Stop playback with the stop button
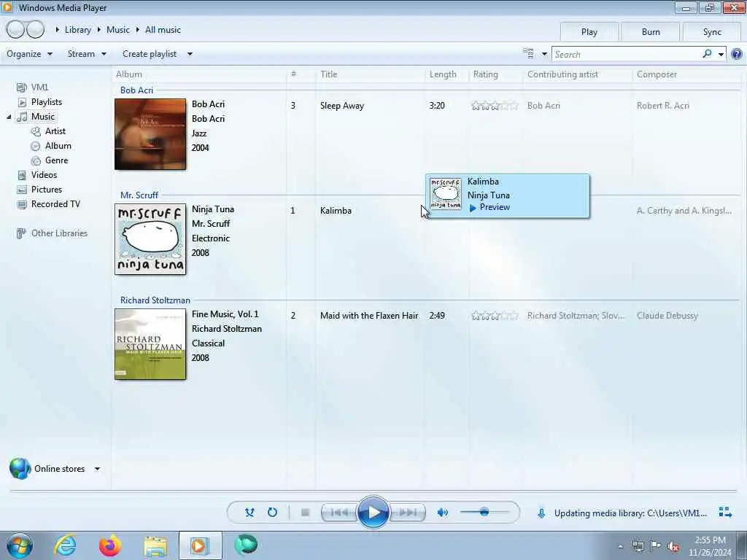 pos(306,513)
